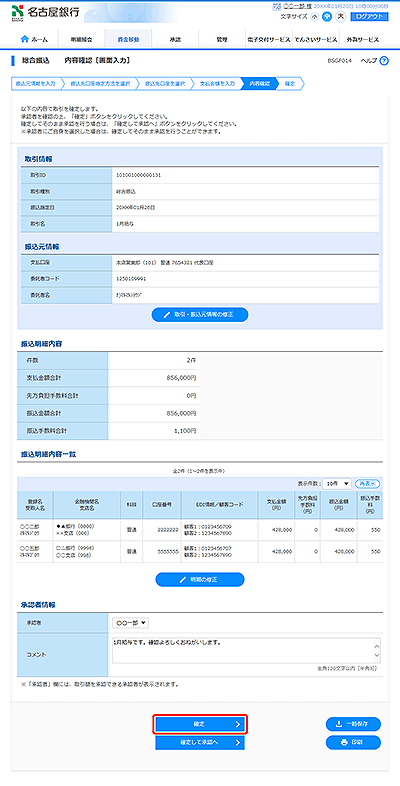Set font size to large (大)

click(x=341, y=16)
